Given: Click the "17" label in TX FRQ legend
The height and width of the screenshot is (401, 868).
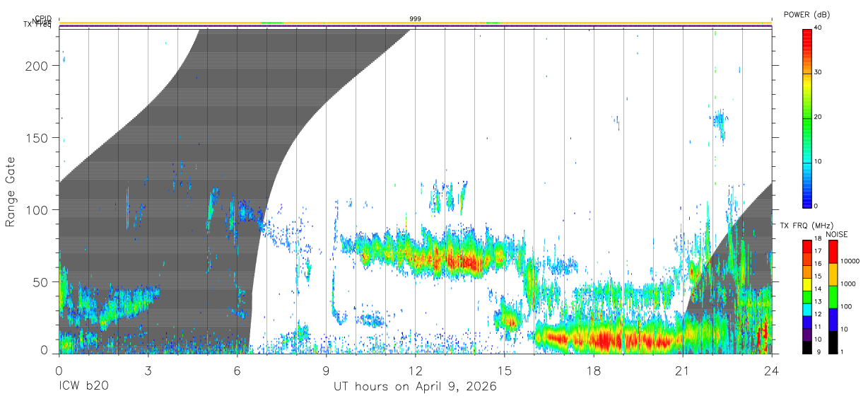Looking at the screenshot, I should 817,252.
